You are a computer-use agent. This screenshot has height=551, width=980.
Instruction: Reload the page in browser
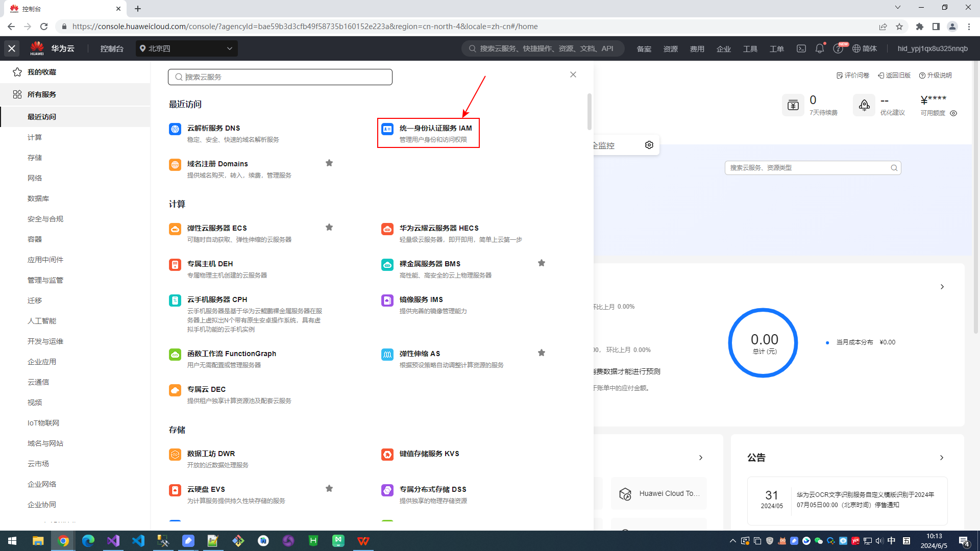[44, 27]
